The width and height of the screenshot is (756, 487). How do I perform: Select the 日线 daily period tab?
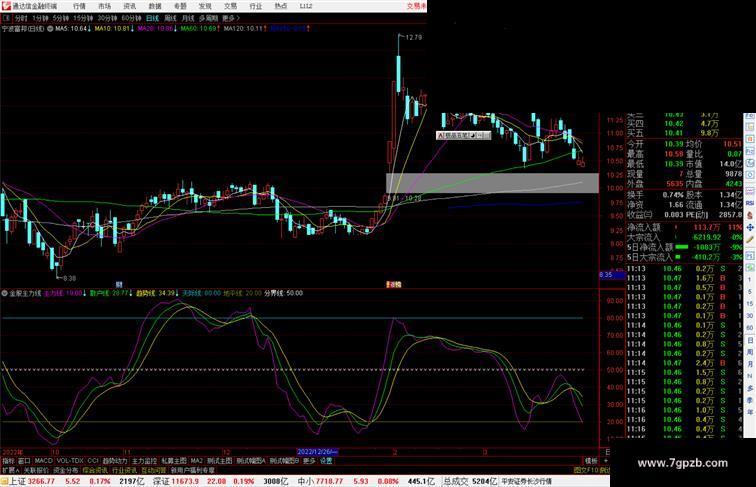(152, 18)
